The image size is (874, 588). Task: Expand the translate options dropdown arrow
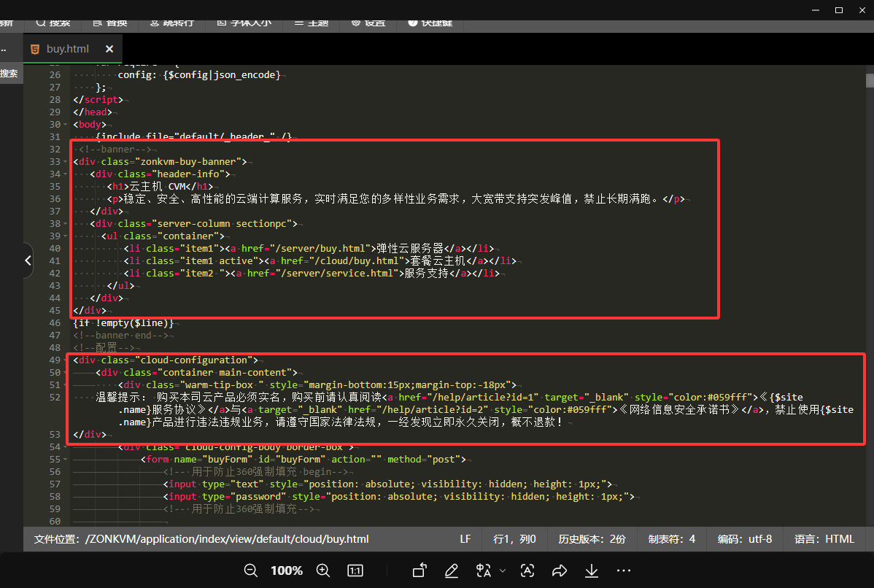(503, 570)
